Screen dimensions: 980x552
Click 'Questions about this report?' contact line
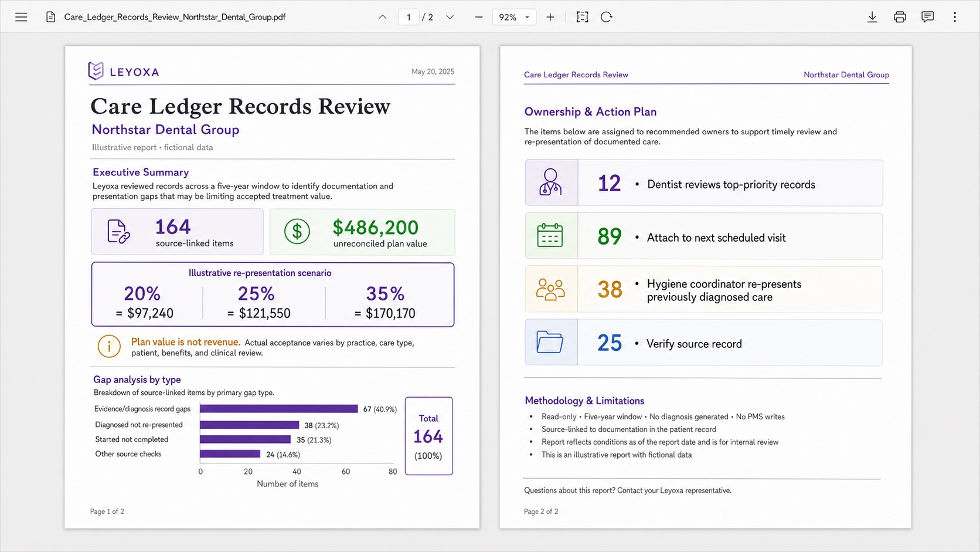628,490
